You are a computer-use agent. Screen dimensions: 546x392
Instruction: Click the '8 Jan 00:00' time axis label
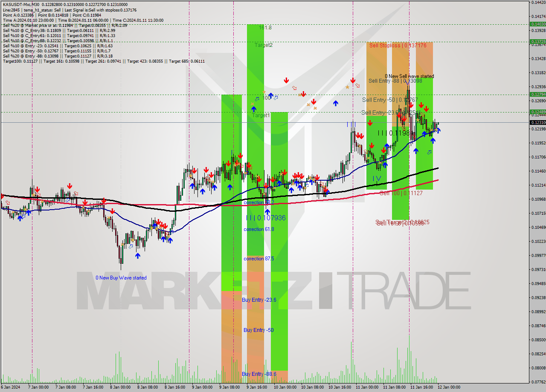point(120,387)
